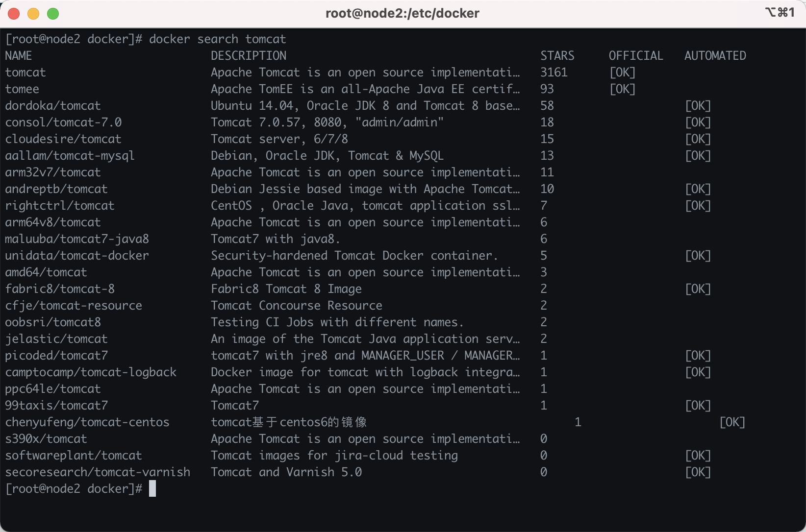Click the ⌥⌘1 shortcut indicator in title bar
This screenshot has height=532, width=806.
[780, 12]
